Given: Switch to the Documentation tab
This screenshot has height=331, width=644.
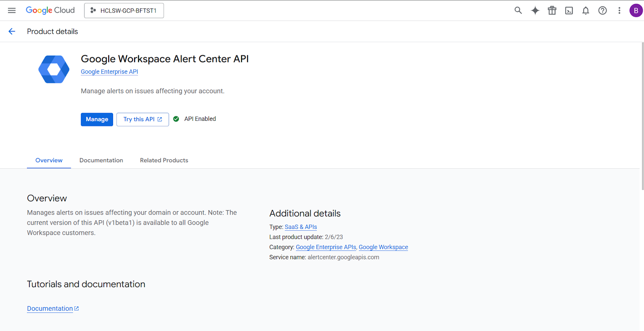Looking at the screenshot, I should coord(101,160).
